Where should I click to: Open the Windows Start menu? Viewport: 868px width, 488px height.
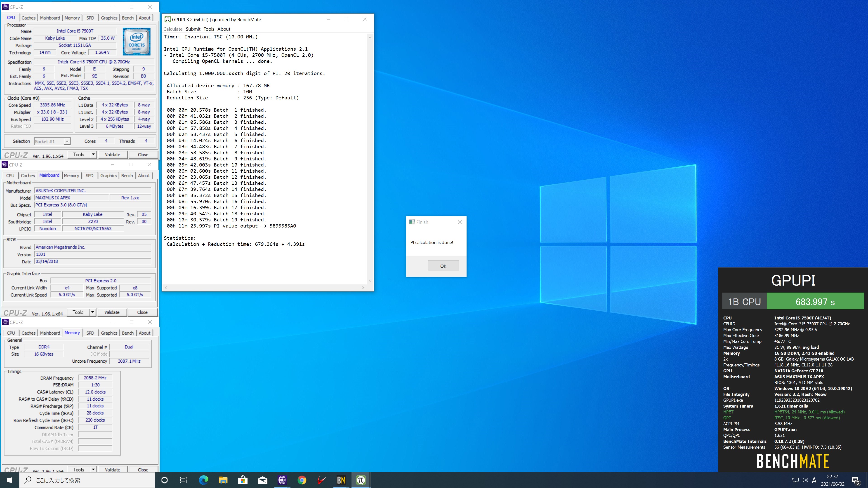9,480
